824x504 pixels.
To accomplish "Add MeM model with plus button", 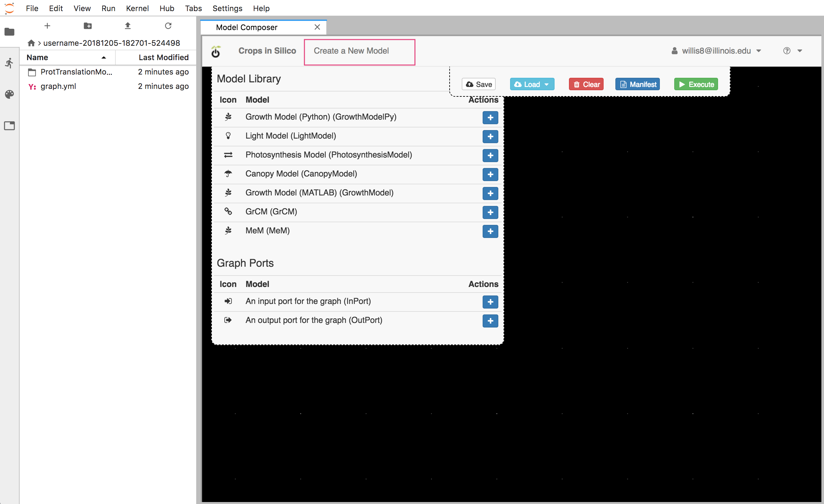I will click(490, 231).
